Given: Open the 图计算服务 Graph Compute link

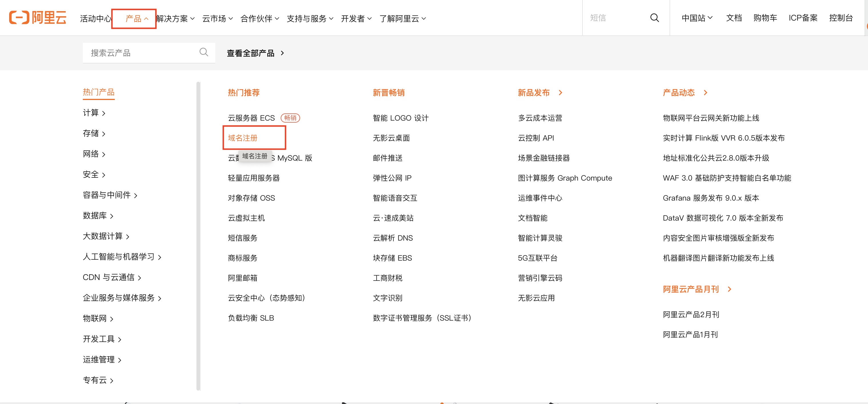Looking at the screenshot, I should coord(565,178).
